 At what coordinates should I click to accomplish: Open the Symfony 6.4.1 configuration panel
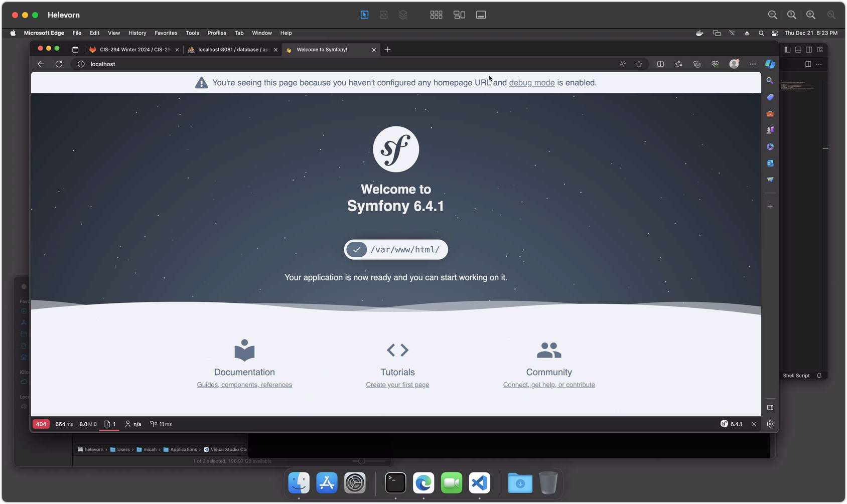click(x=733, y=424)
